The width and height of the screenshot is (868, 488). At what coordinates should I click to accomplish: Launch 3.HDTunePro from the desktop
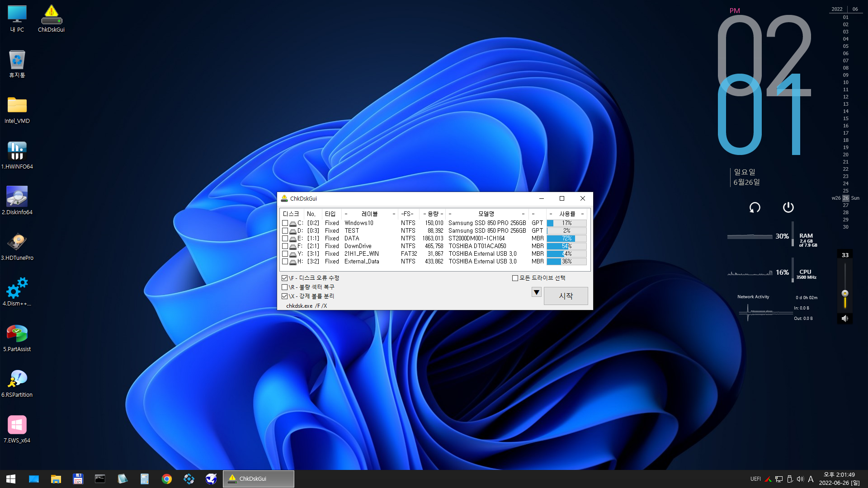click(x=17, y=247)
